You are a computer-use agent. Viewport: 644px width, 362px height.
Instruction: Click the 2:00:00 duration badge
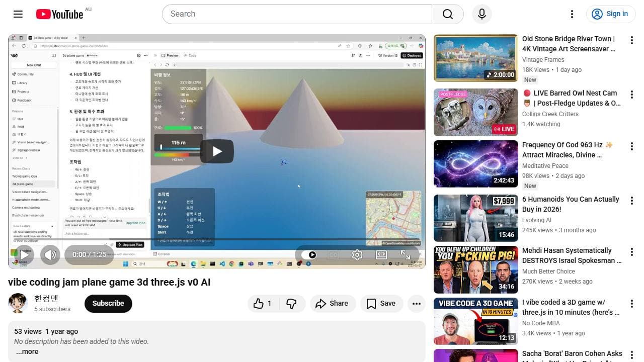pyautogui.click(x=500, y=75)
